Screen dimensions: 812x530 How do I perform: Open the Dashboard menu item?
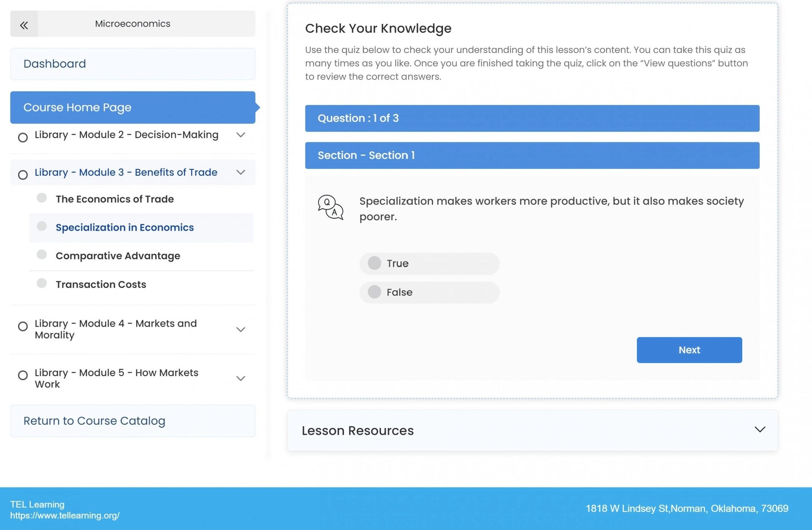133,64
